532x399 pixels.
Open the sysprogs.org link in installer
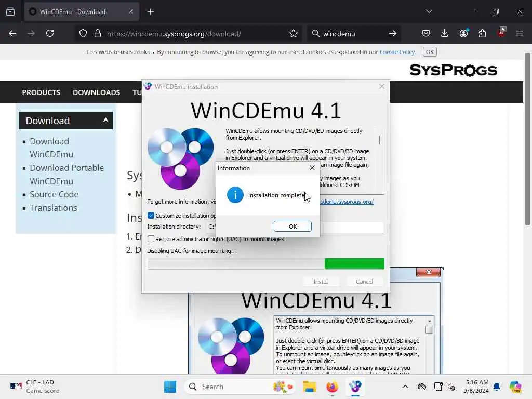pos(347,202)
